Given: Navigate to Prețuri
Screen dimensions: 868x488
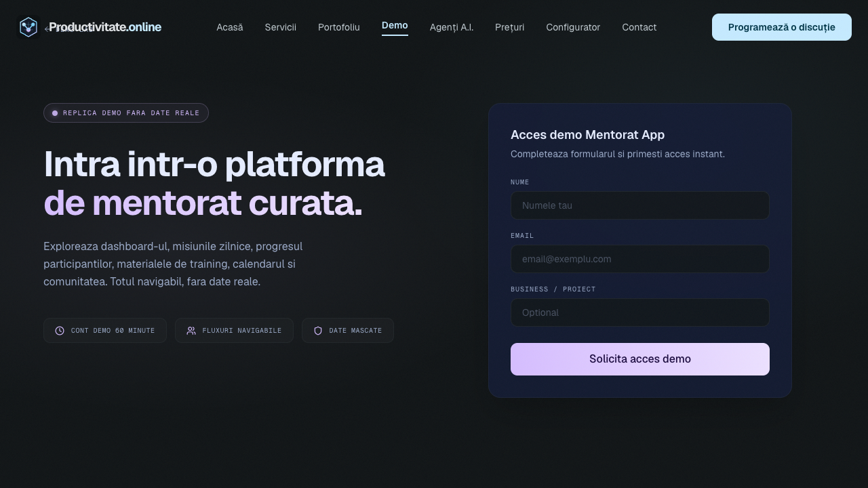Looking at the screenshot, I should pos(510,27).
